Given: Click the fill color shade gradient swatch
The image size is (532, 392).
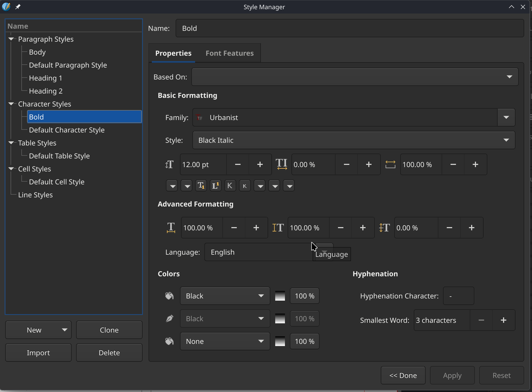Looking at the screenshot, I should [x=280, y=296].
